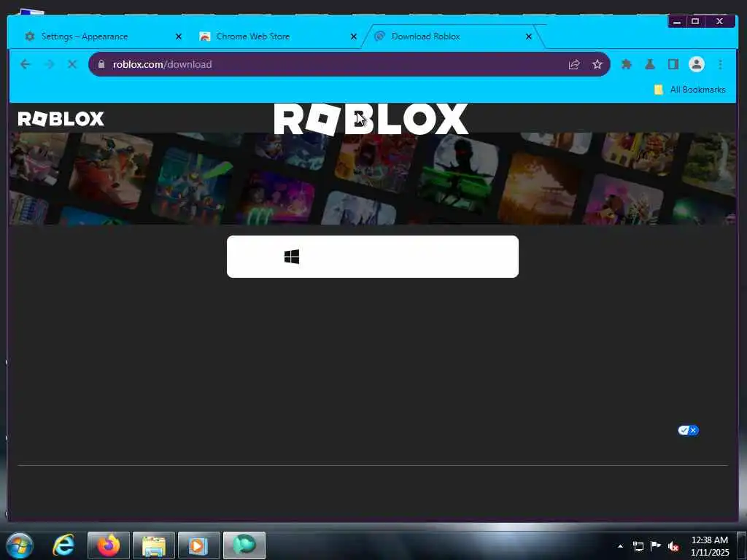Open Windows Media Player from the taskbar

198,545
